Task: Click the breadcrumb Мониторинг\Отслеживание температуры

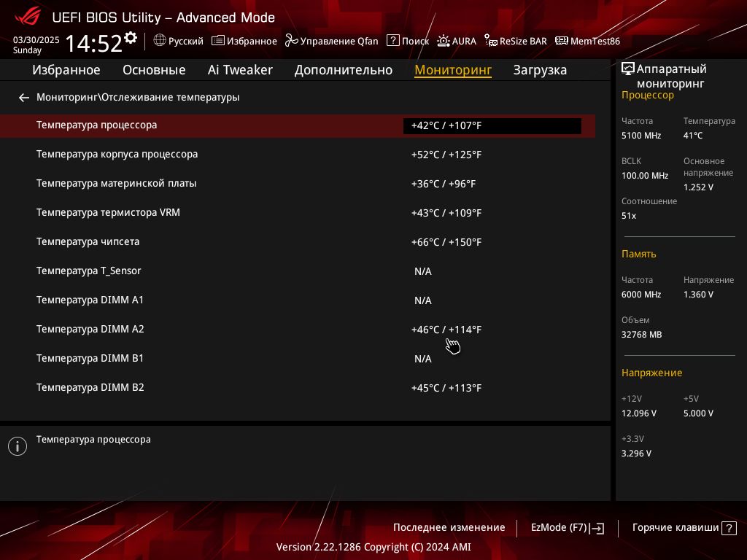Action: pyautogui.click(x=138, y=97)
